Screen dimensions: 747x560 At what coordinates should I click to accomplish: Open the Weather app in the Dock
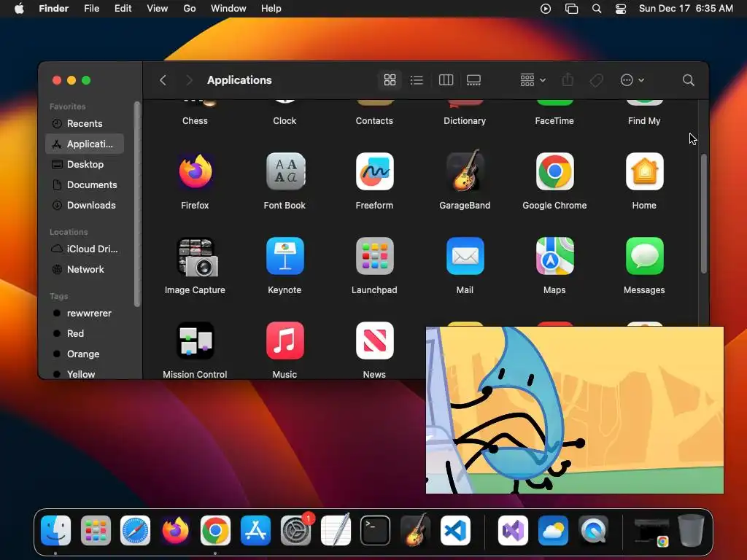coord(553,530)
